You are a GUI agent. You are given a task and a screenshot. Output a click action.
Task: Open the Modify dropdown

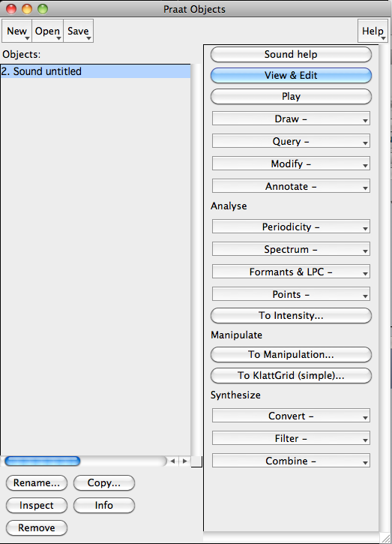[291, 164]
